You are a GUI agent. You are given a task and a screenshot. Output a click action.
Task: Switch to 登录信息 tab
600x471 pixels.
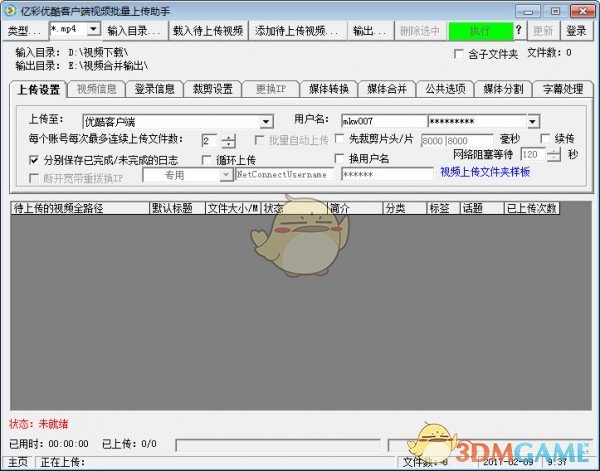tap(154, 89)
